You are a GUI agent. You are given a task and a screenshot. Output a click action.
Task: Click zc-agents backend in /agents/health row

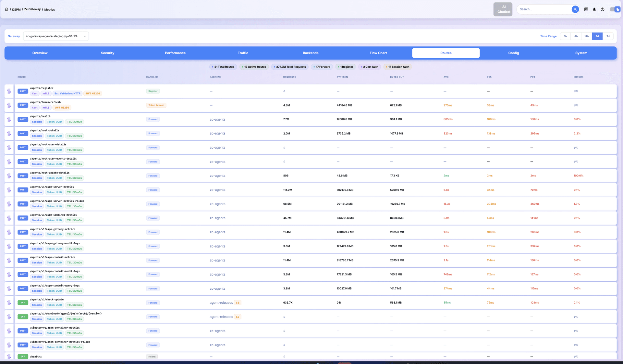tap(217, 119)
